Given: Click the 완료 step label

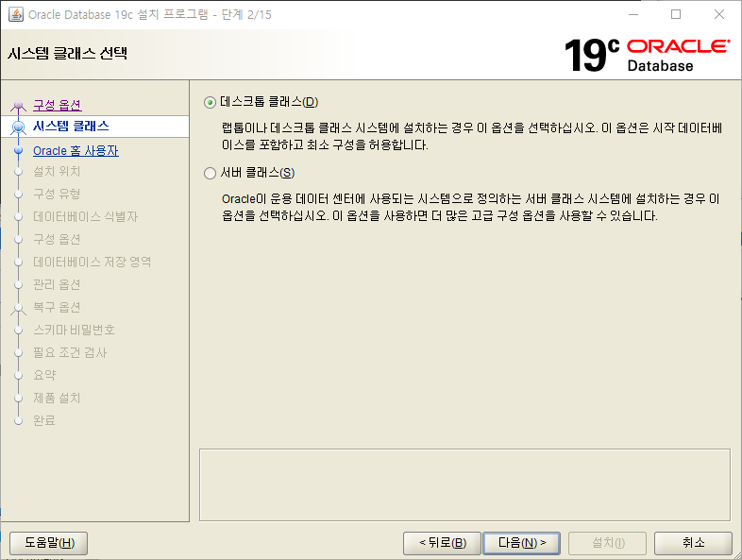Looking at the screenshot, I should (x=44, y=420).
